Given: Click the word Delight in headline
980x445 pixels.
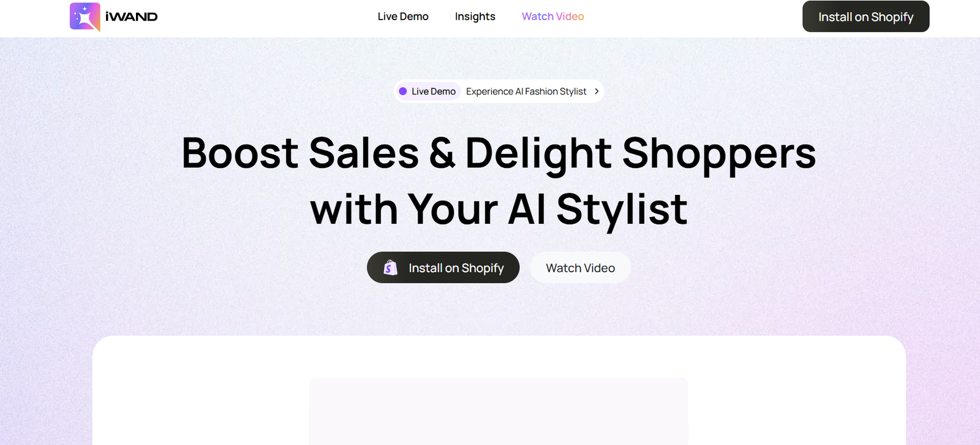Looking at the screenshot, I should point(538,154).
